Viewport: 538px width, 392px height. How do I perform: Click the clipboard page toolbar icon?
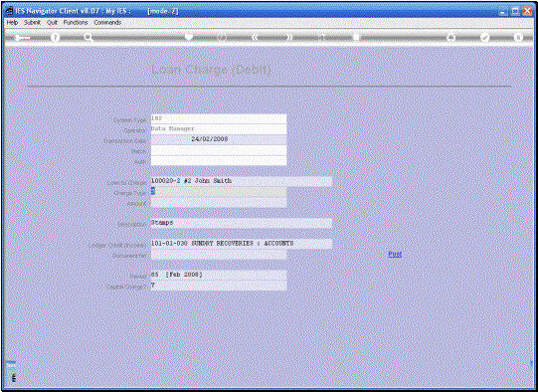(x=356, y=37)
